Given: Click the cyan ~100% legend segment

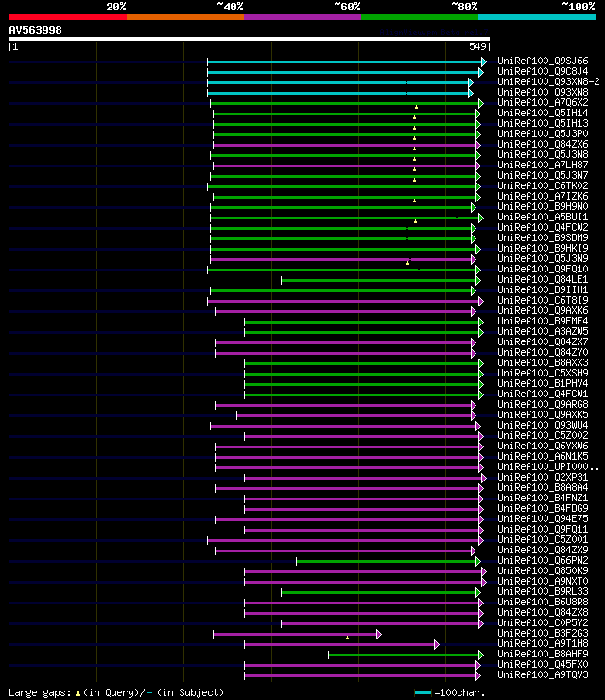Looking at the screenshot, I should pos(537,17).
